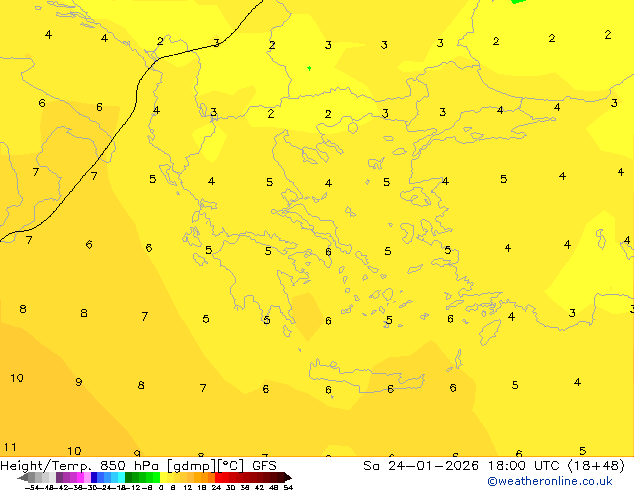
Task: Select the bright yellow swatch in the legend
Action: pos(163,477)
